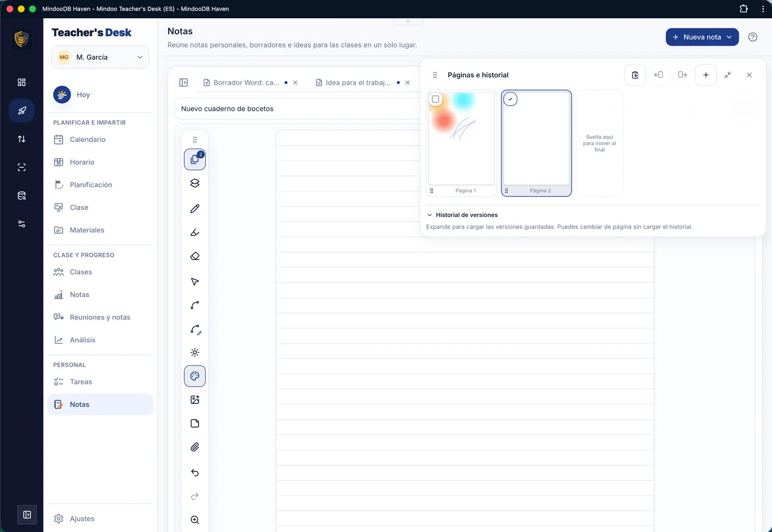
Task: Open the layers tool
Action: point(195,183)
